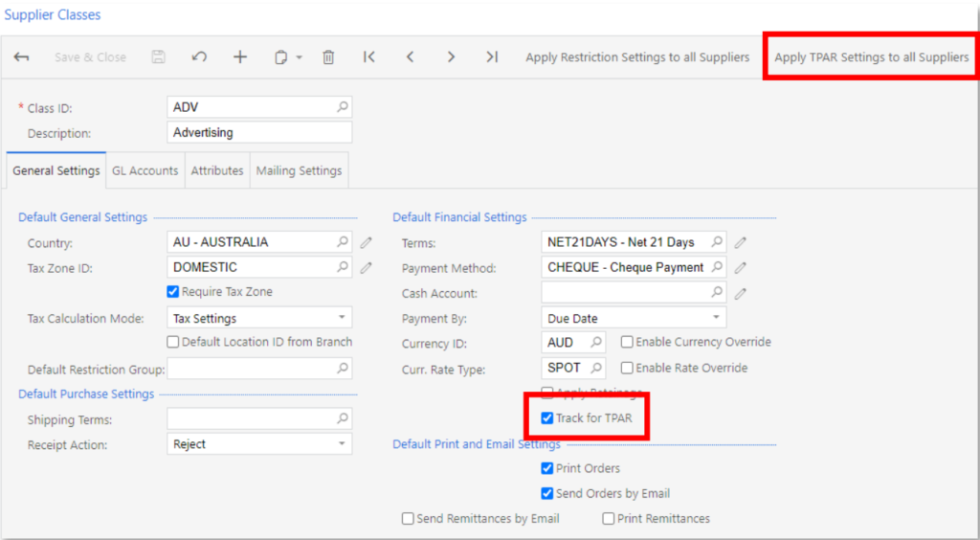Go to last record icon

pyautogui.click(x=493, y=56)
